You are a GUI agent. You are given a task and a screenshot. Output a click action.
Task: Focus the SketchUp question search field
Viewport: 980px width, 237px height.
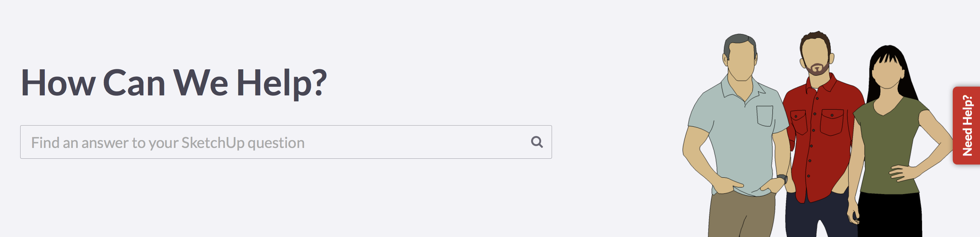286,142
